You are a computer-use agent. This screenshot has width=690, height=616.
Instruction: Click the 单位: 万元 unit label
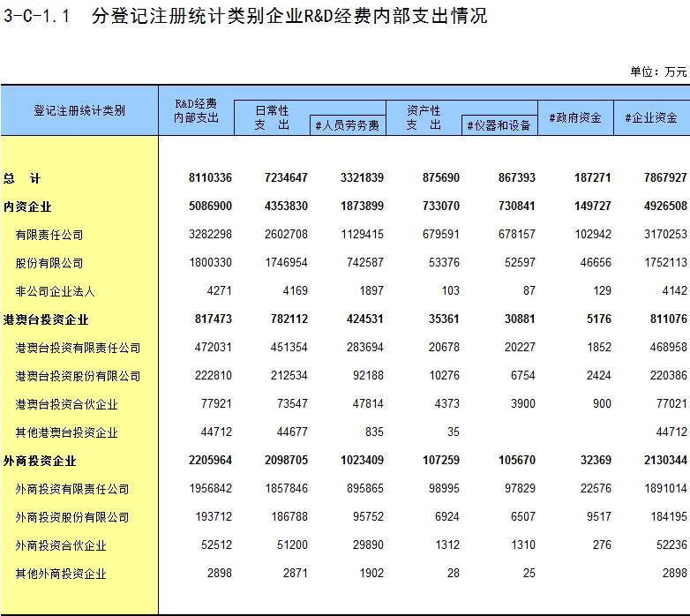657,71
